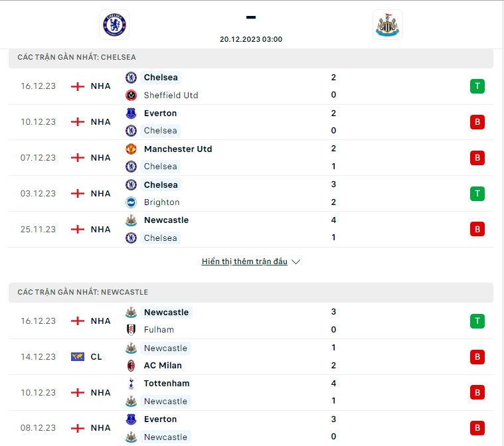The width and height of the screenshot is (504, 446).
Task: Click the Chelsea crest in the match header
Action: (114, 25)
